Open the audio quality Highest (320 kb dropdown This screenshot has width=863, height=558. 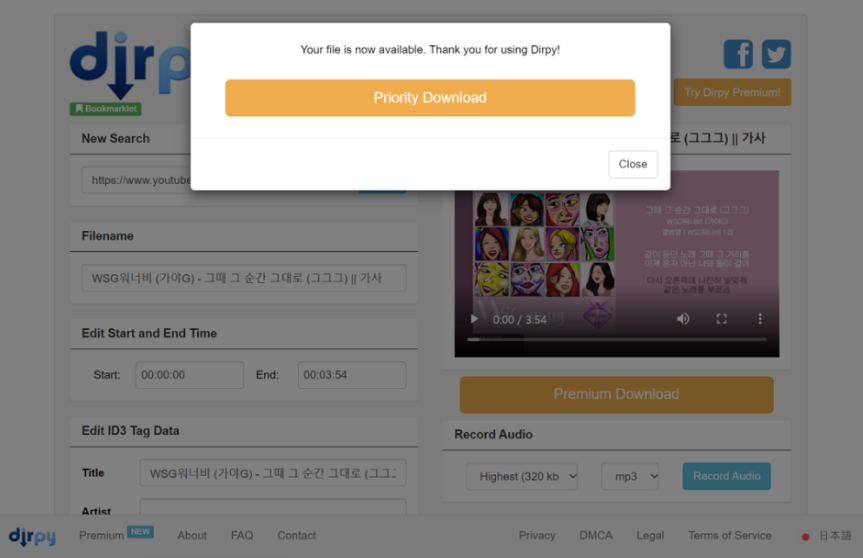(522, 477)
